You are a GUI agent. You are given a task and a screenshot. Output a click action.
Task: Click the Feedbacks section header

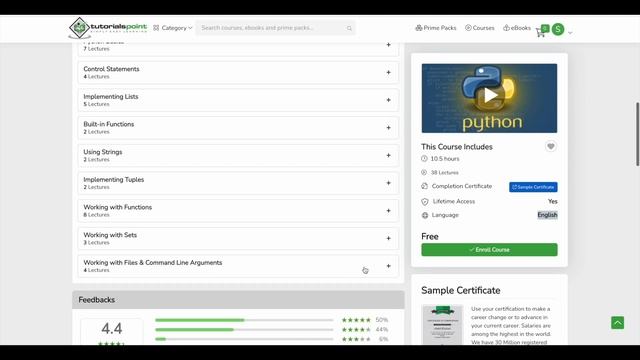coord(238,300)
